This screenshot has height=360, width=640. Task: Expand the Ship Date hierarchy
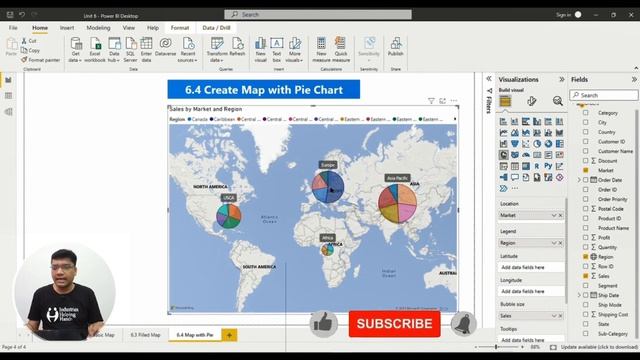pyautogui.click(x=579, y=295)
